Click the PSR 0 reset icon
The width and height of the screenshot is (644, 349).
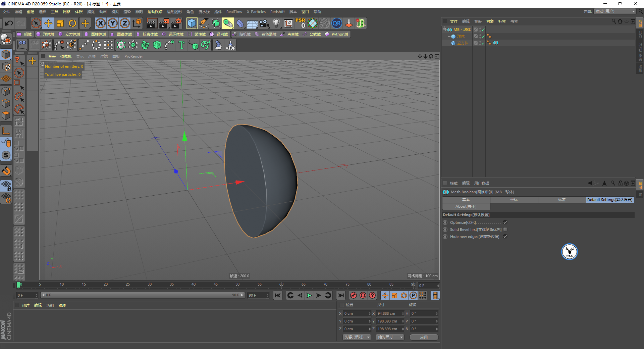[300, 23]
